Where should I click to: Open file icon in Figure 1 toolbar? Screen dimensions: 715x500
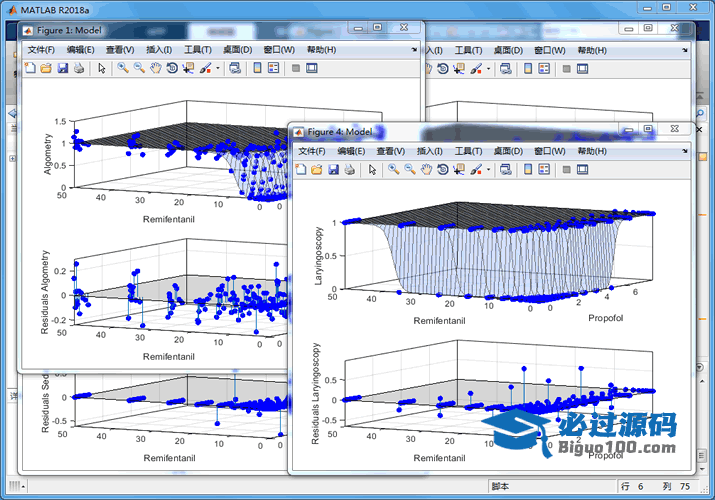tap(46, 68)
